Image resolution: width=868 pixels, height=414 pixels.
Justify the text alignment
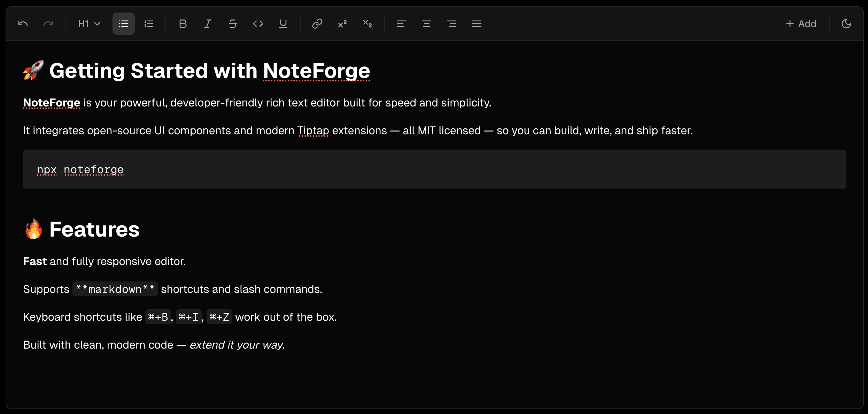[x=477, y=24]
